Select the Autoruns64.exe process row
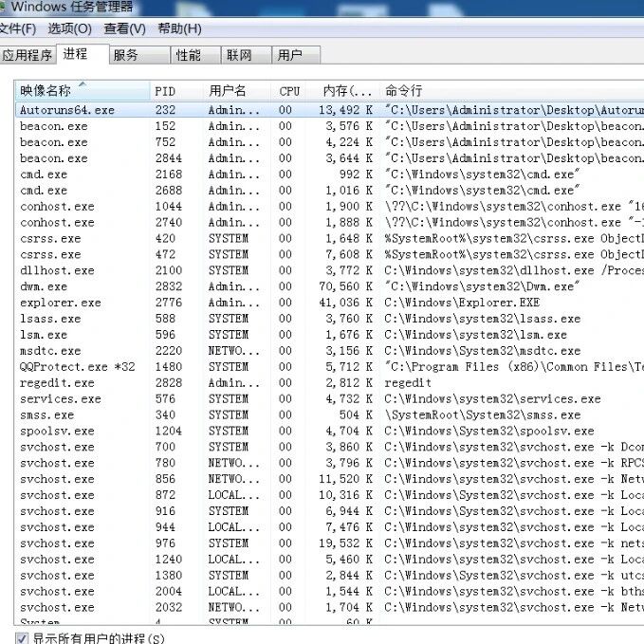 66,110
